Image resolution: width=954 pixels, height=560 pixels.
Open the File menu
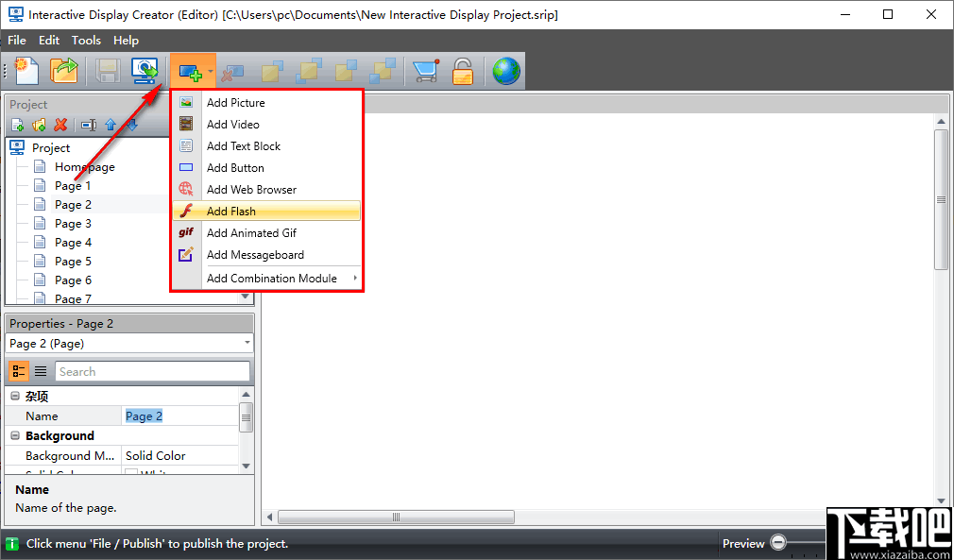click(17, 40)
